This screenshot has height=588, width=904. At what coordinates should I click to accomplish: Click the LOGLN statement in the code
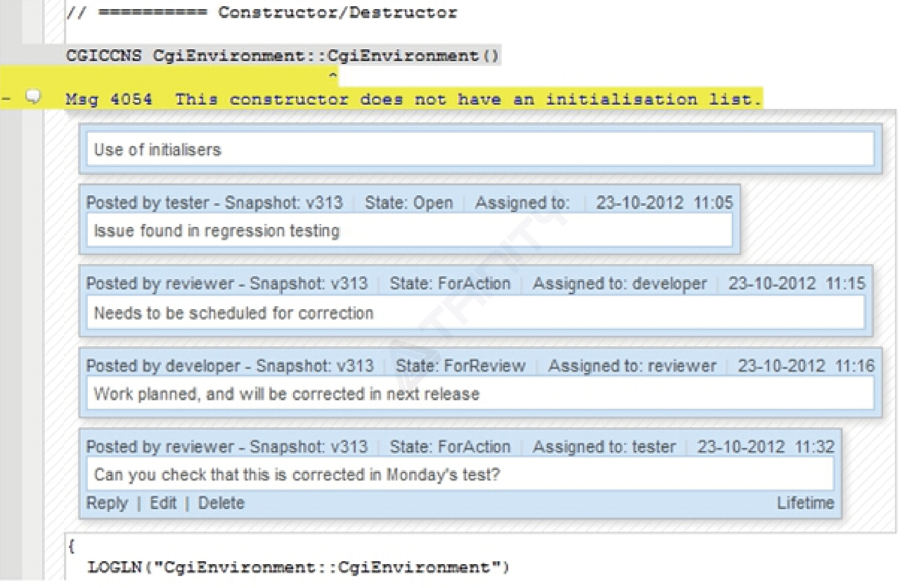[x=298, y=567]
